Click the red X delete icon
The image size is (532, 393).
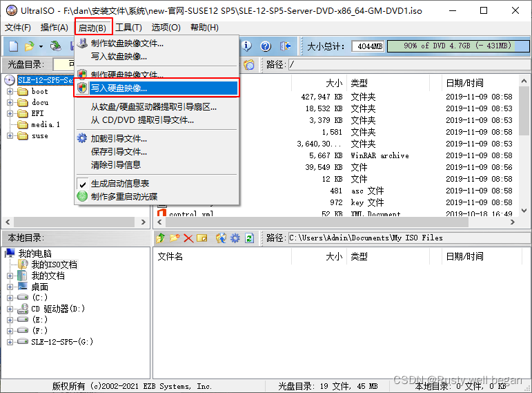188,238
